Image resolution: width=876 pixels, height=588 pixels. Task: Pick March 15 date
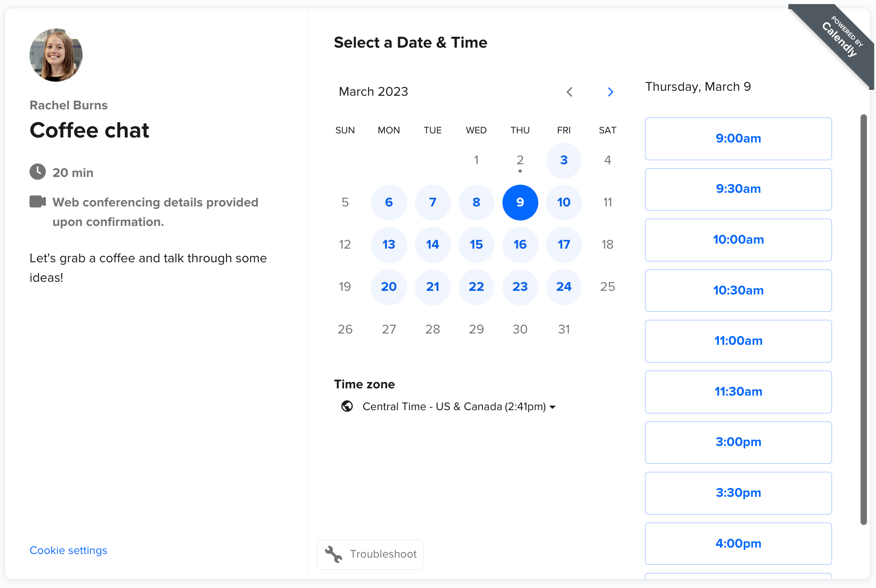pos(476,245)
